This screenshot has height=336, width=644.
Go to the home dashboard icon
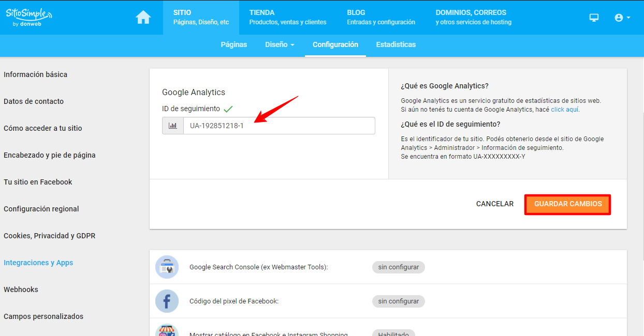(x=143, y=18)
